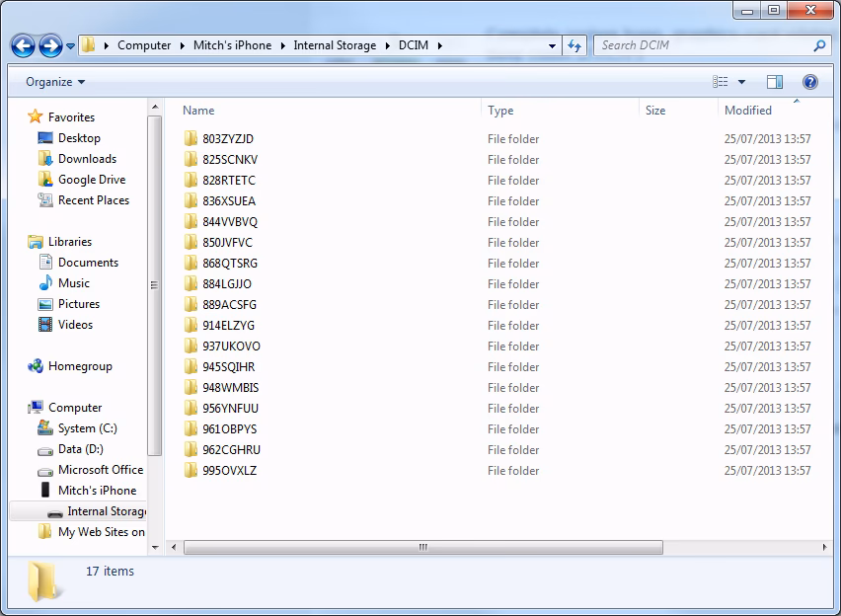Open the view options dropdown arrow
This screenshot has width=841, height=616.
tap(742, 82)
